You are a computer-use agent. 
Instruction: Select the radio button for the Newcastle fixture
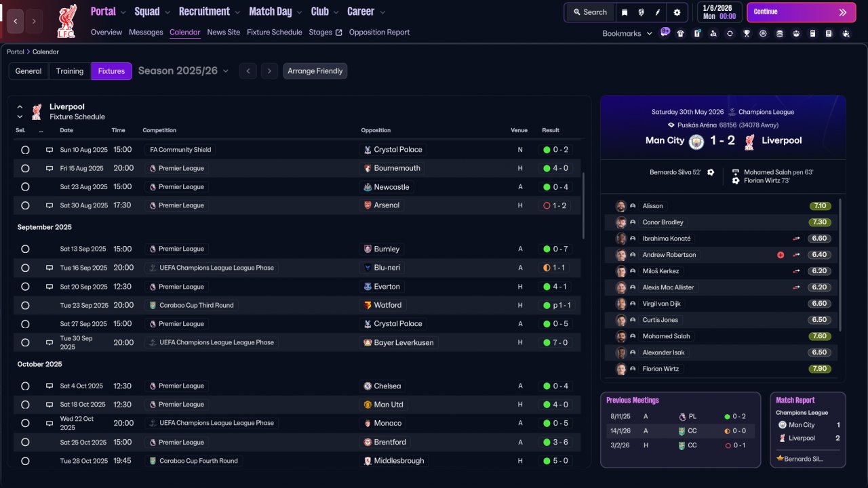pyautogui.click(x=25, y=187)
